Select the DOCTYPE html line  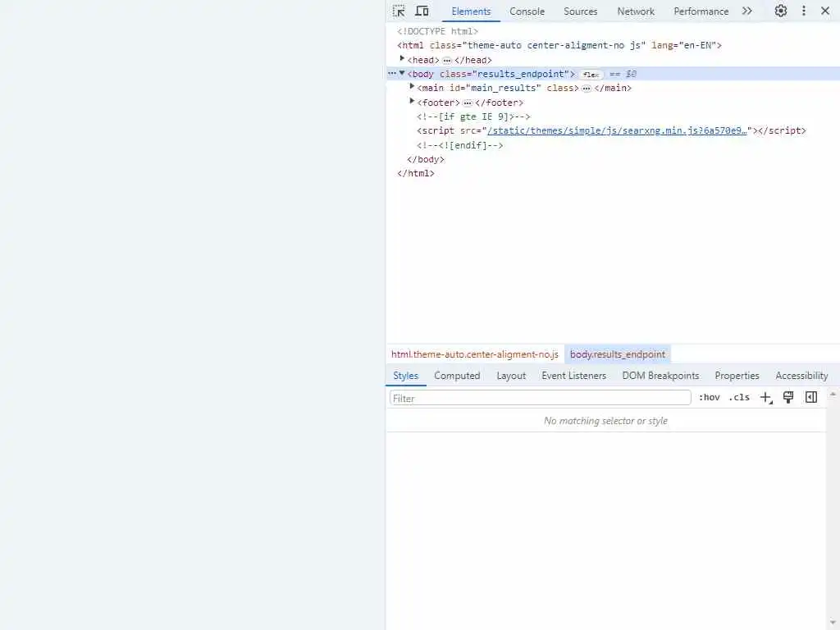coord(438,32)
